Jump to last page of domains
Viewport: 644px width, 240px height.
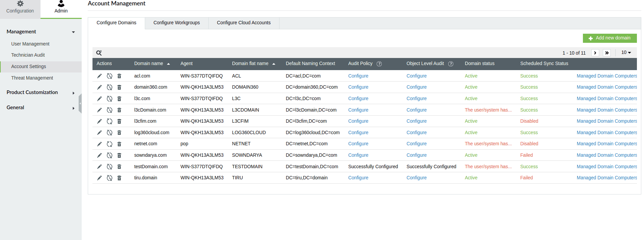pos(607,53)
